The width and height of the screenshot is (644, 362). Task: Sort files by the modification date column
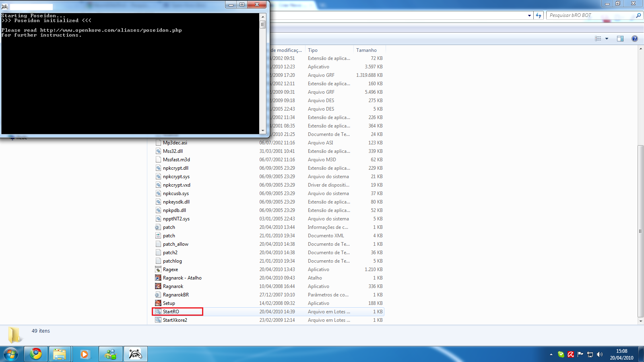tap(286, 50)
